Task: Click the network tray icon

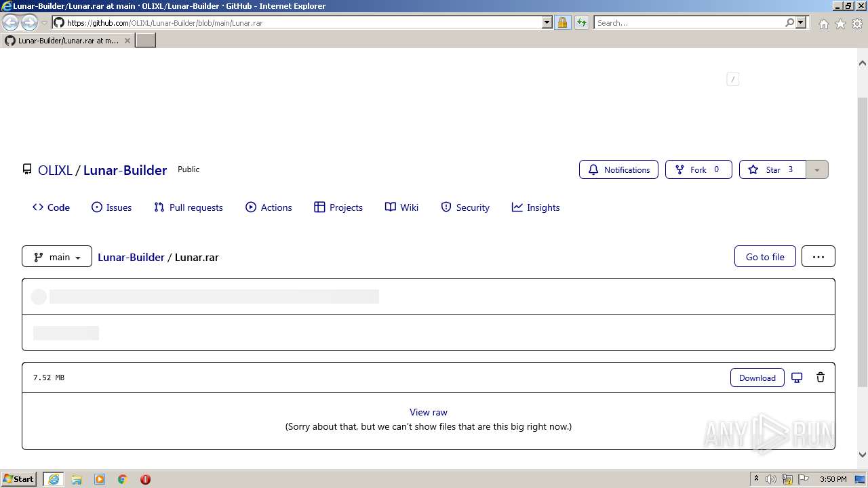Action: point(787,479)
